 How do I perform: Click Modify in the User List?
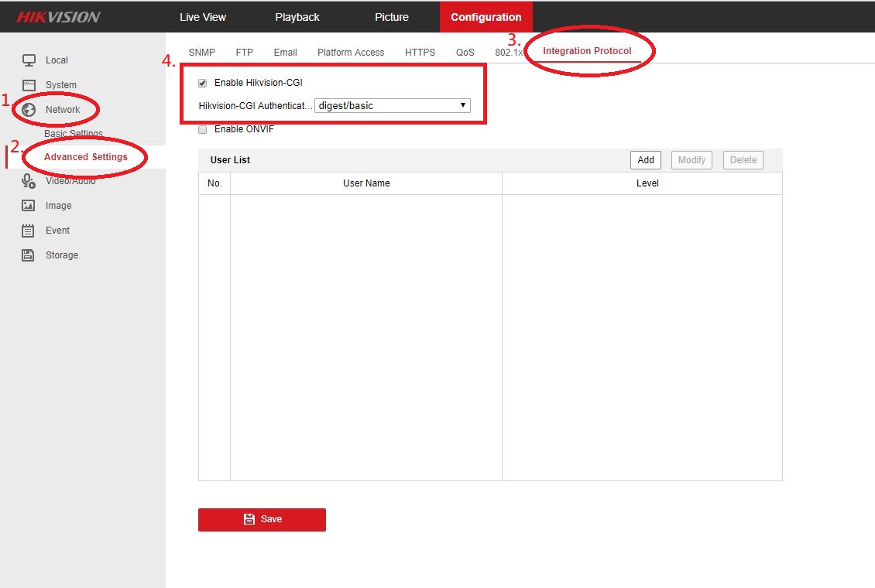pos(692,160)
